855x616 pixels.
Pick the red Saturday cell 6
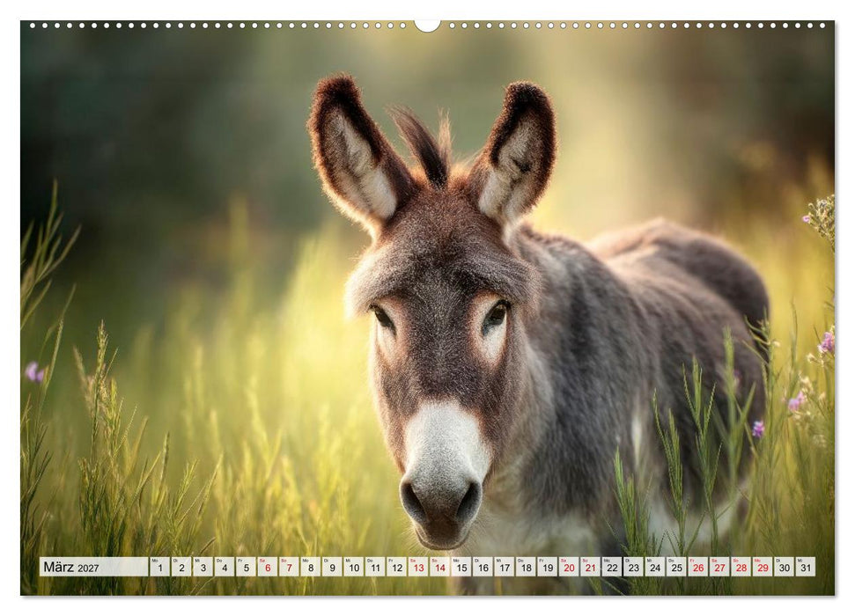267,567
